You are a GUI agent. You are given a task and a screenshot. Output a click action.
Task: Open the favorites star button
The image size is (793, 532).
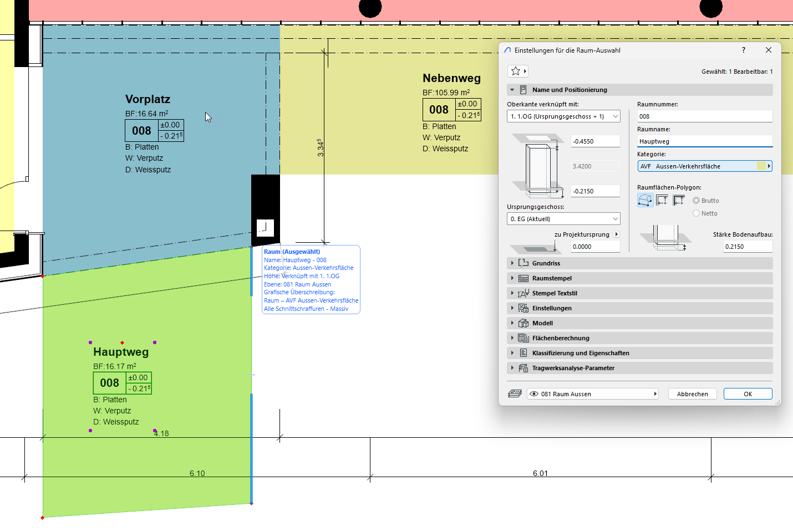(516, 71)
